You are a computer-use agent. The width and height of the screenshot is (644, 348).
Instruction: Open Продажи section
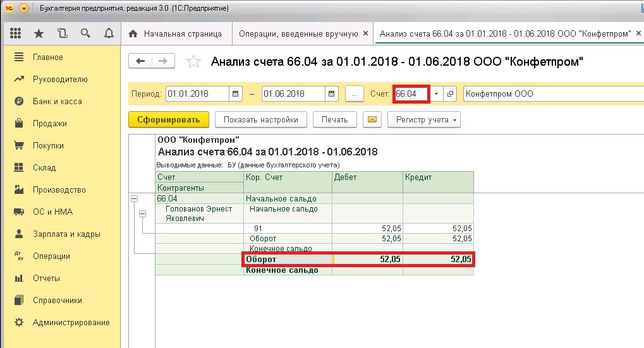click(x=50, y=124)
